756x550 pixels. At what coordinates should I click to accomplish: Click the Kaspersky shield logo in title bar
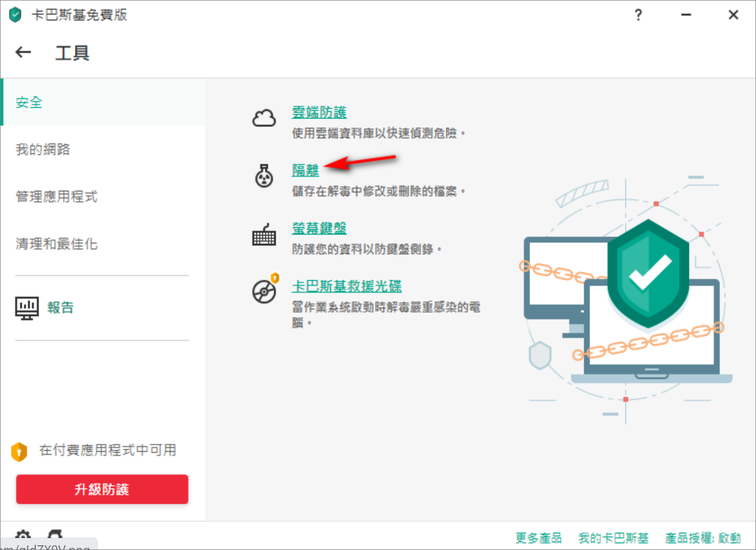[16, 15]
